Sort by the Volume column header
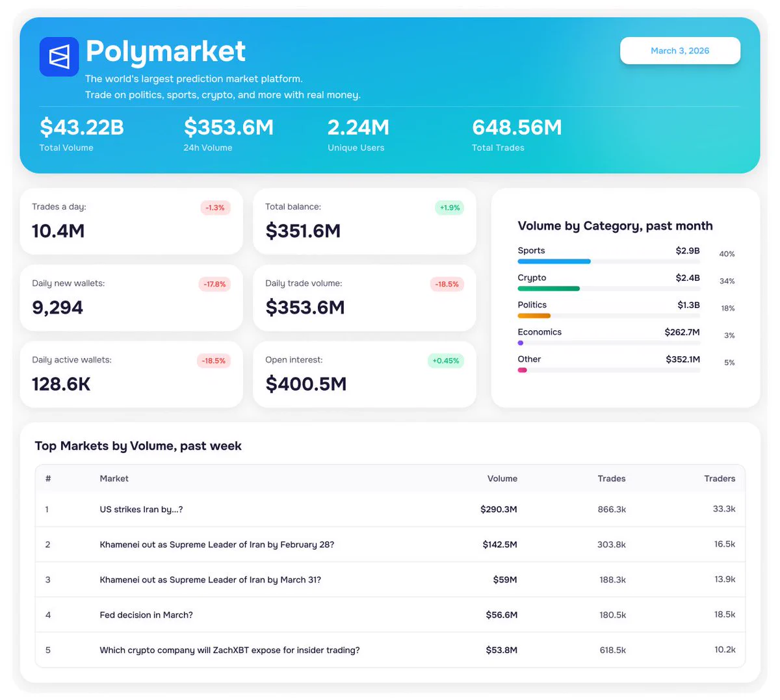This screenshot has width=780, height=700. point(502,479)
